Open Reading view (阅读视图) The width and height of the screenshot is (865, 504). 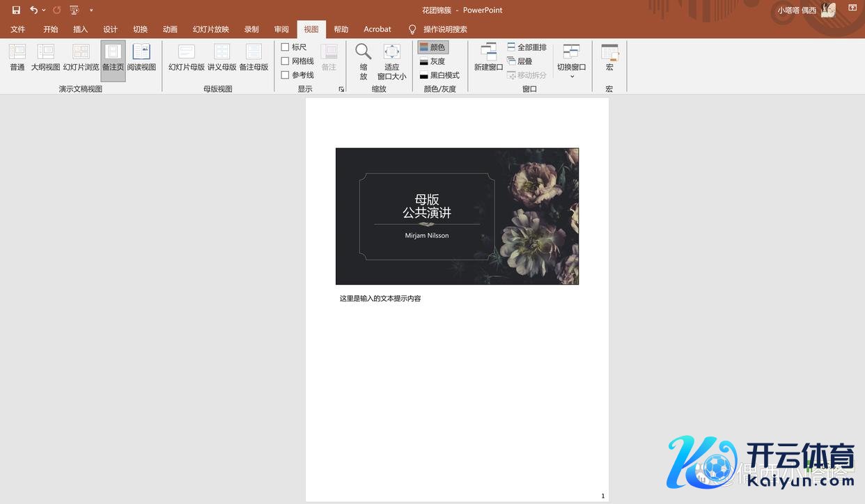pos(141,57)
